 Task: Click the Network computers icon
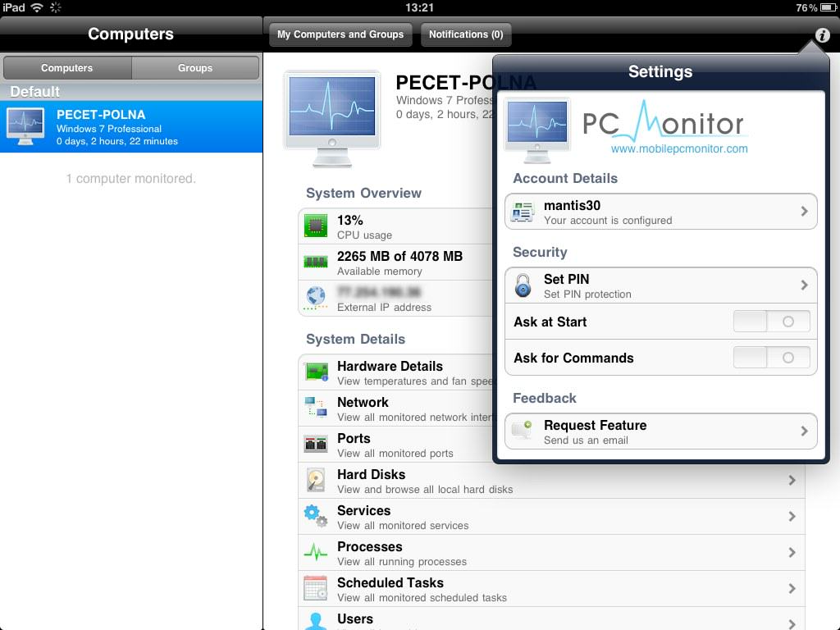pos(316,409)
